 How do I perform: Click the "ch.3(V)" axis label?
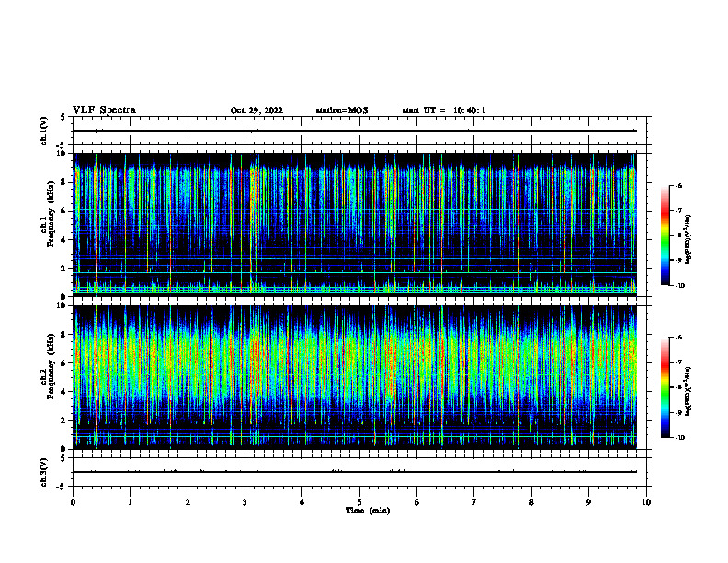click(x=43, y=472)
